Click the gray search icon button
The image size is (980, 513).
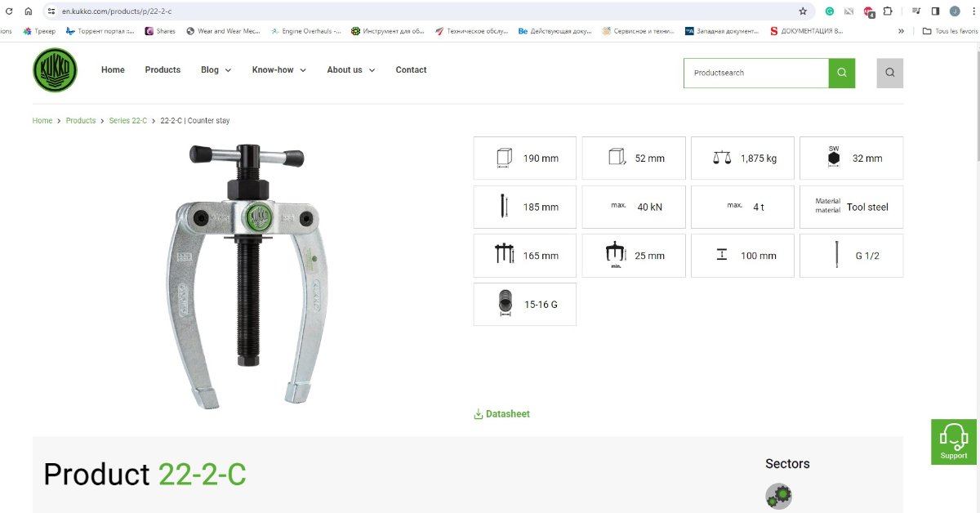coord(889,73)
